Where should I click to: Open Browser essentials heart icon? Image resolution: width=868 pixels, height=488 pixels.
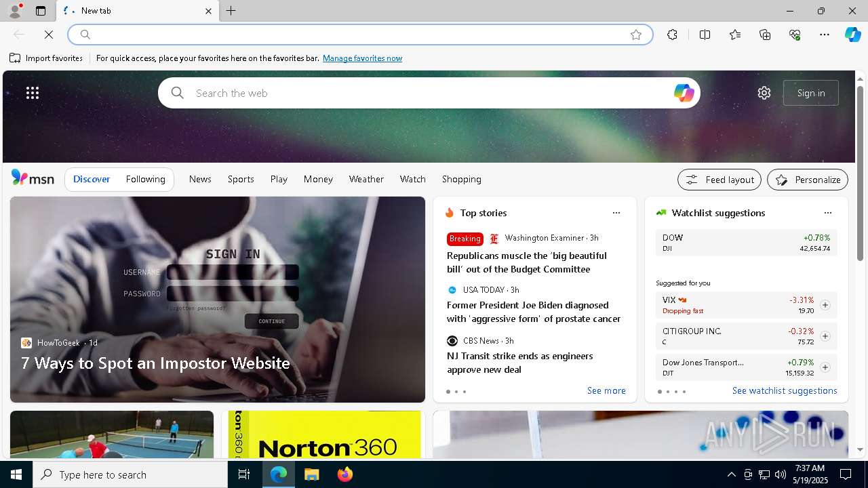click(x=795, y=35)
